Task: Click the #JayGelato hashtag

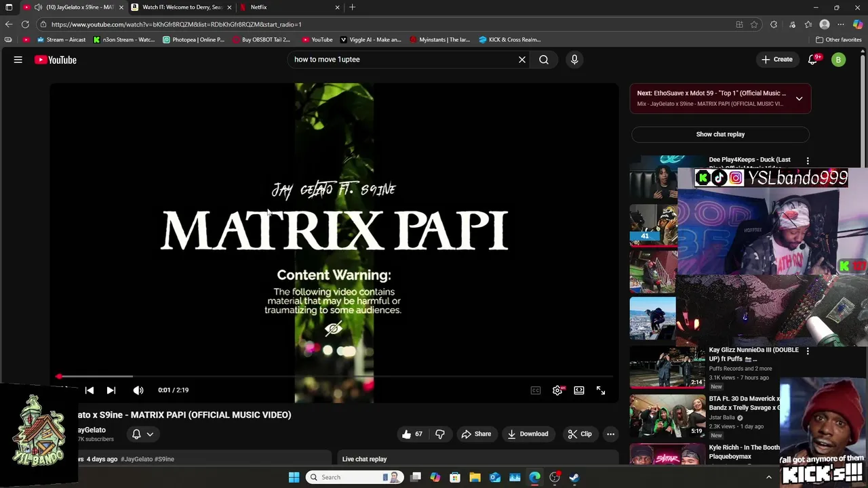Action: tap(136, 459)
